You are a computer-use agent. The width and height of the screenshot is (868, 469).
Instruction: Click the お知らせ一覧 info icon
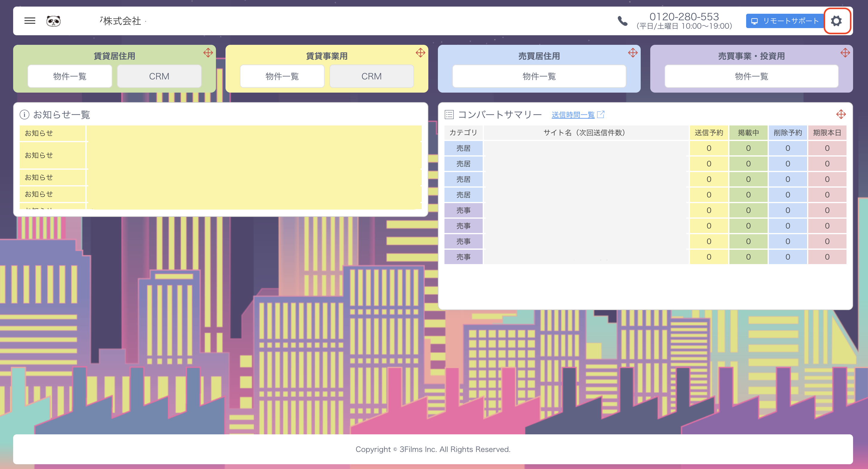[24, 114]
